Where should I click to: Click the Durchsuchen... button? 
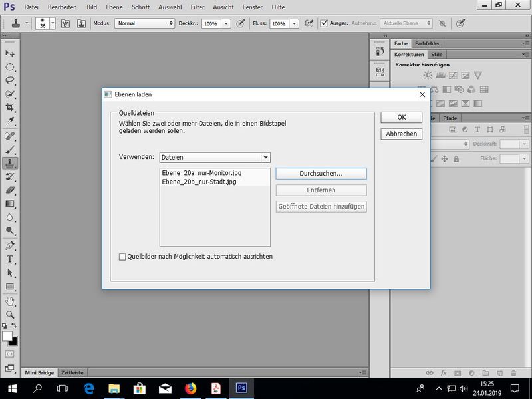[321, 173]
